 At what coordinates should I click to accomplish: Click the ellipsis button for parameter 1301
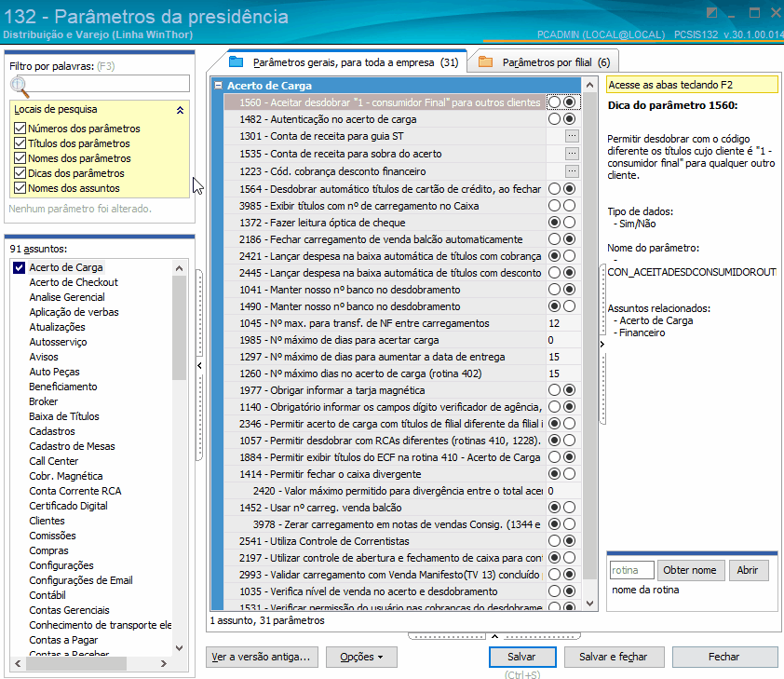pyautogui.click(x=572, y=136)
